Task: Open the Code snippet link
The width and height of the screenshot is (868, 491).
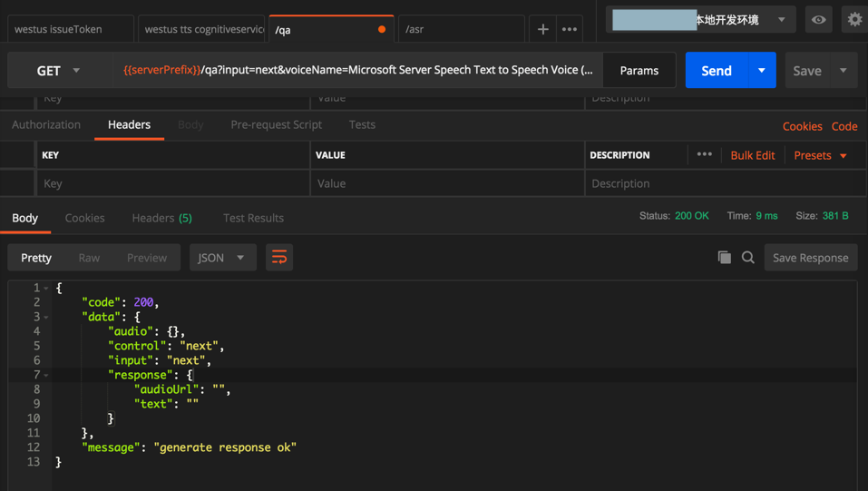Action: pos(844,126)
